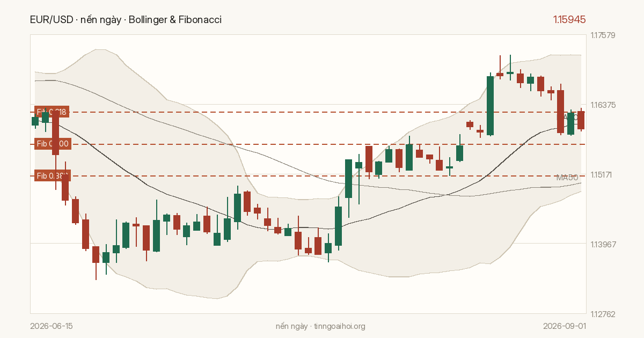Click the 2026-09-01 end date label

pos(565,326)
